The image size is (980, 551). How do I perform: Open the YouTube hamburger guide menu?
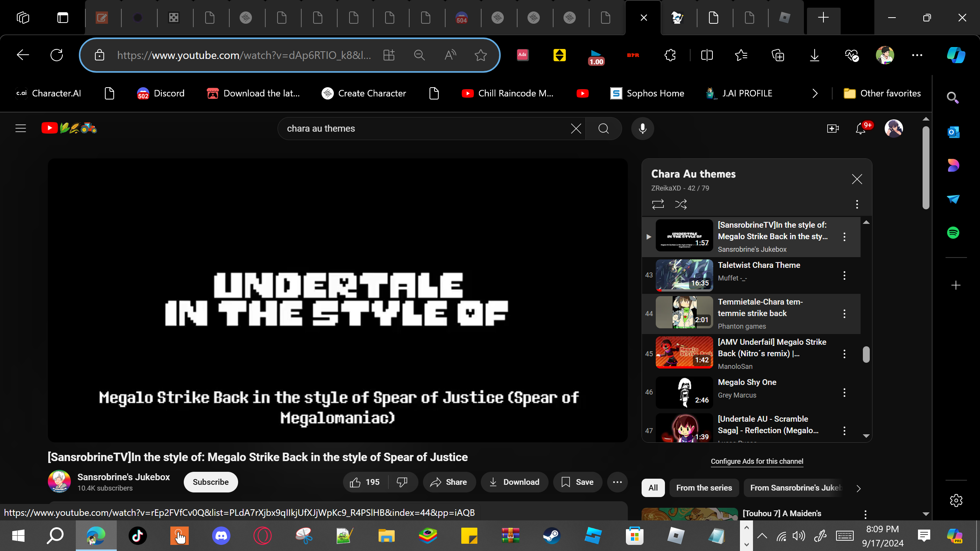click(x=21, y=129)
